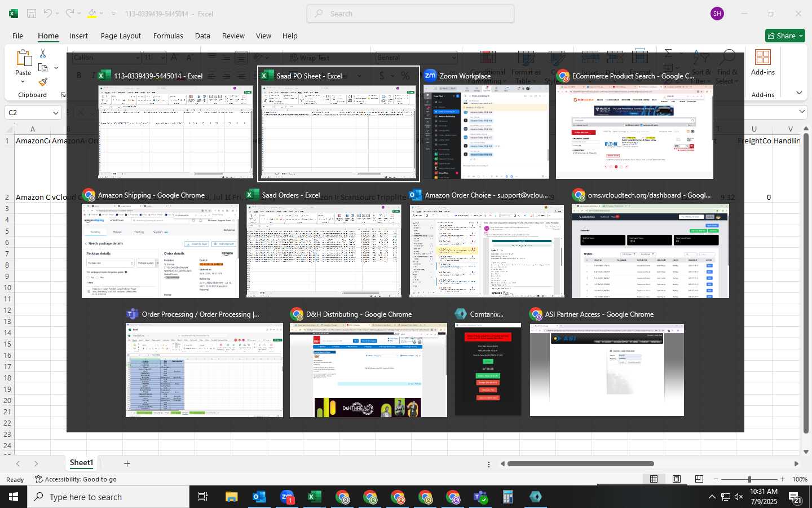Open Outlook from the taskbar
This screenshot has height=508, width=812.
tap(259, 497)
